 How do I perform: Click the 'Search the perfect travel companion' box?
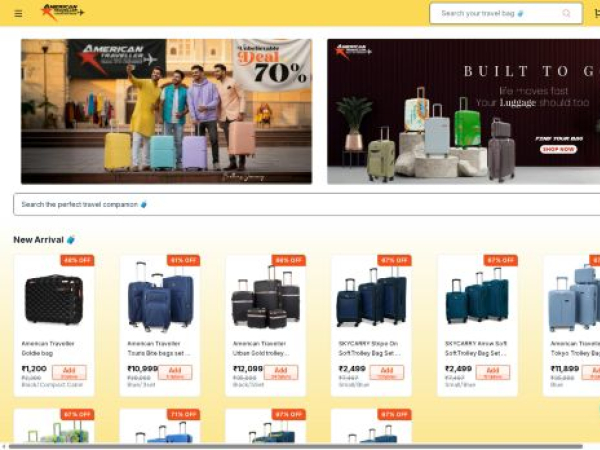coord(307,204)
